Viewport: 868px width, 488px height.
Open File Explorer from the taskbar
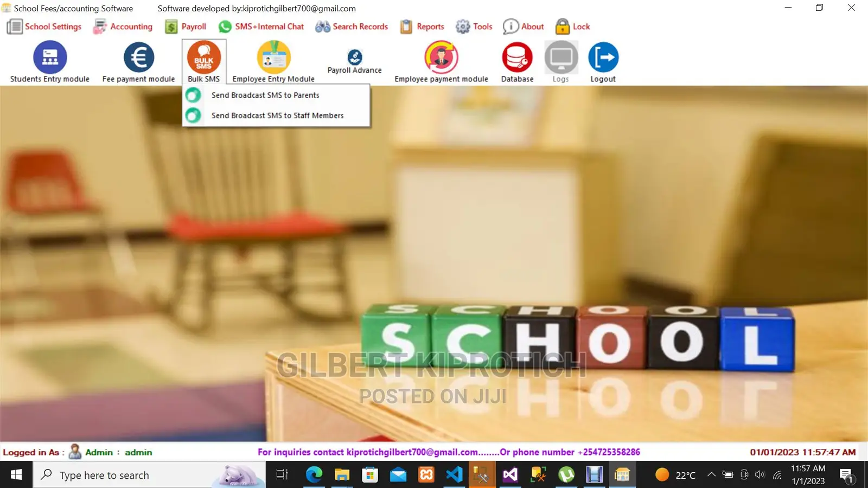pyautogui.click(x=342, y=475)
